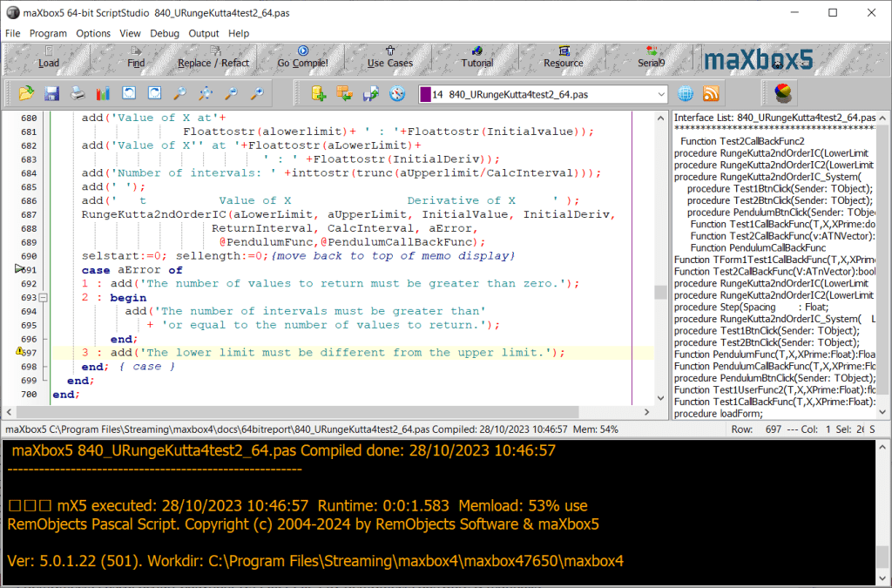Collapse the begin block at line 693
Image resolution: width=892 pixels, height=588 pixels.
coord(44,297)
